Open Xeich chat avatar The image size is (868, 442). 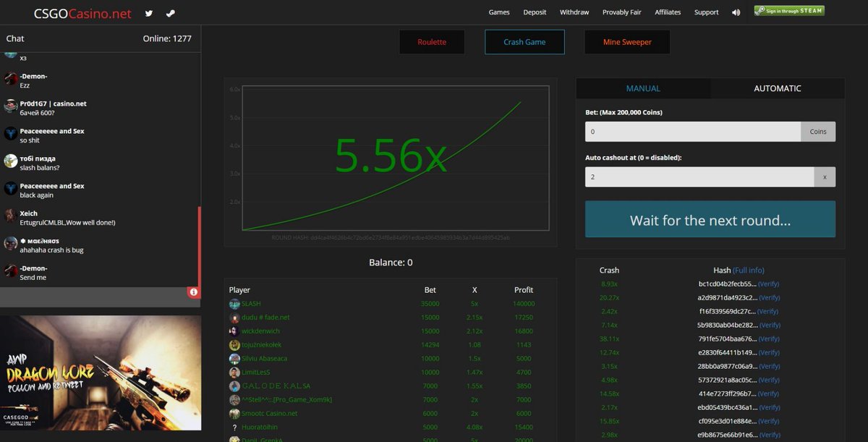10,216
